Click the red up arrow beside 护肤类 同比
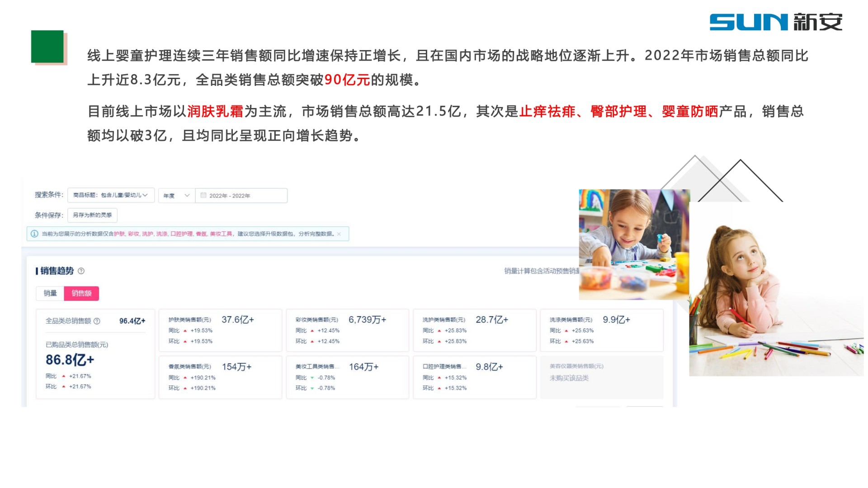 click(x=185, y=331)
